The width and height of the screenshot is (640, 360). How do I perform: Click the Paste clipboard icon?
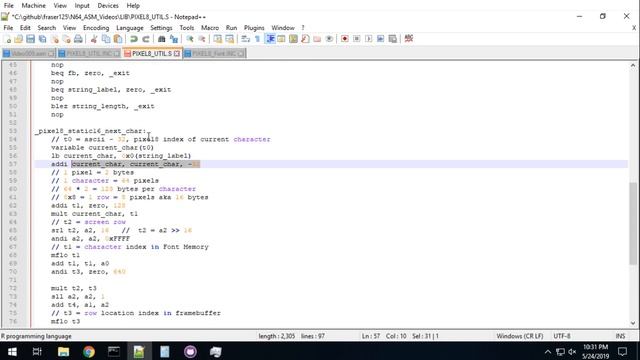tap(118, 39)
